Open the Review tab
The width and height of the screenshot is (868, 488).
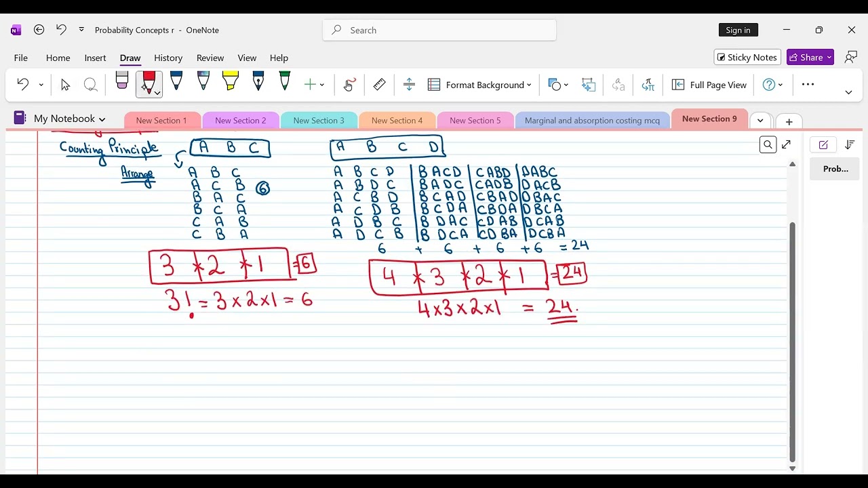tap(210, 58)
